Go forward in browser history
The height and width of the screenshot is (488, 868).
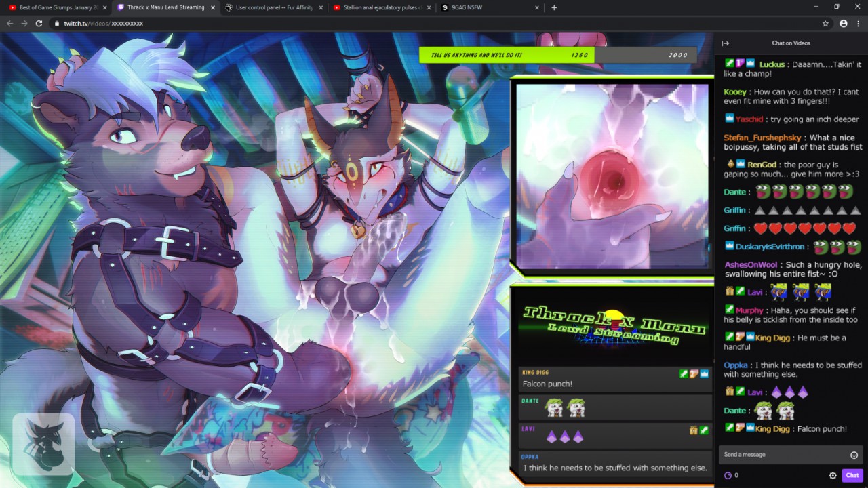point(24,23)
